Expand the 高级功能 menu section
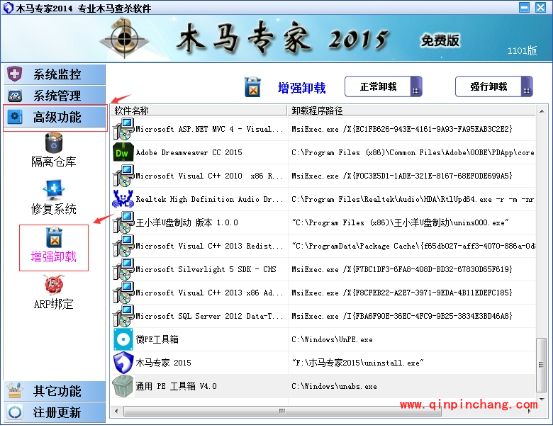This screenshot has height=426, width=553. point(55,117)
